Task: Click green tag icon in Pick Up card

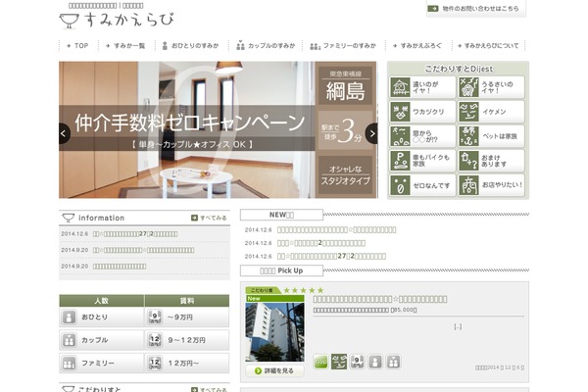Action: pyautogui.click(x=321, y=362)
